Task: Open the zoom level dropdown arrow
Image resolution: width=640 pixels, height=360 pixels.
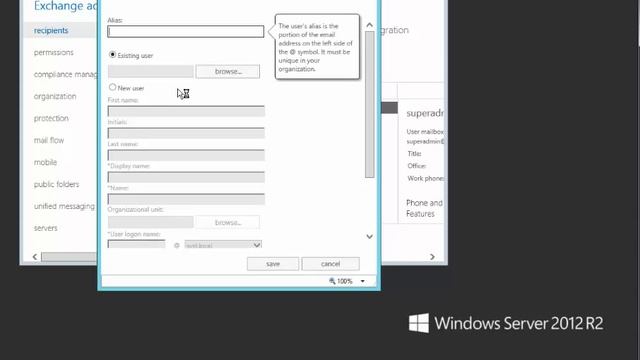Action: point(362,281)
